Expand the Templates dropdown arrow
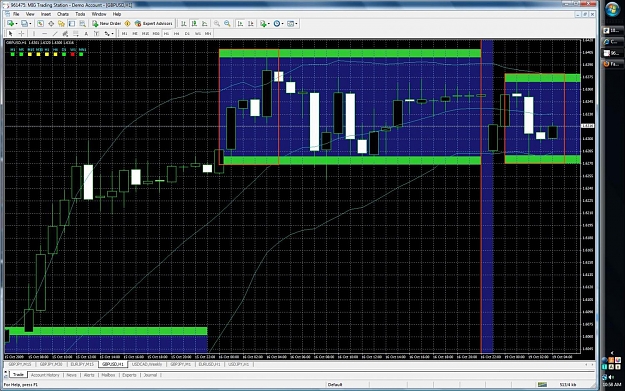 pyautogui.click(x=296, y=24)
